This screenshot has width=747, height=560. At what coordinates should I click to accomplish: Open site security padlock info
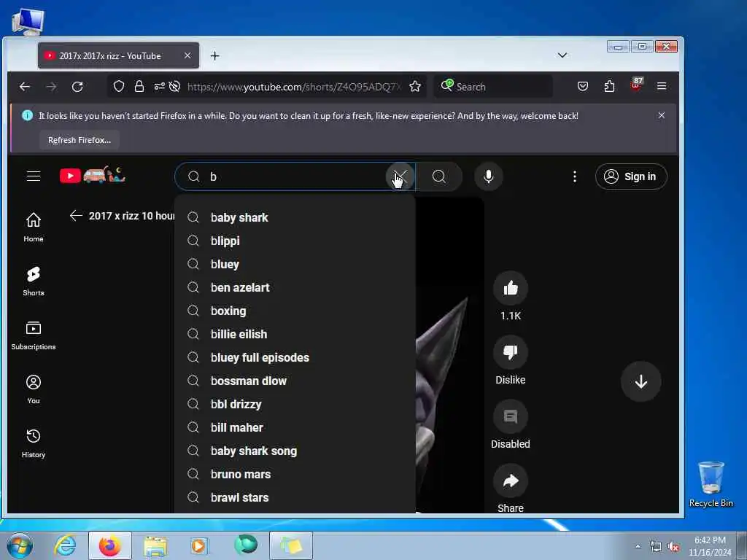[139, 86]
